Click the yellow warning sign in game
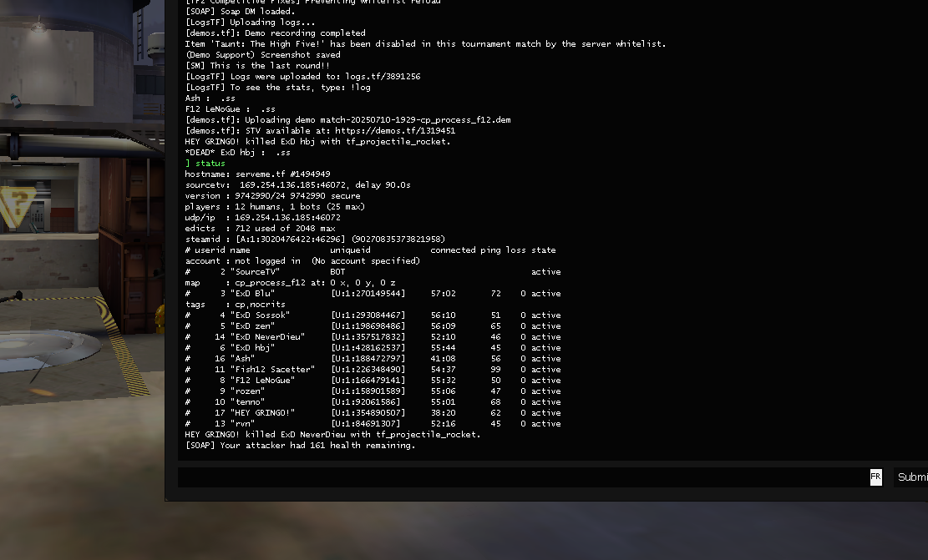Screen dimensions: 928x560 pyautogui.click(x=14, y=206)
